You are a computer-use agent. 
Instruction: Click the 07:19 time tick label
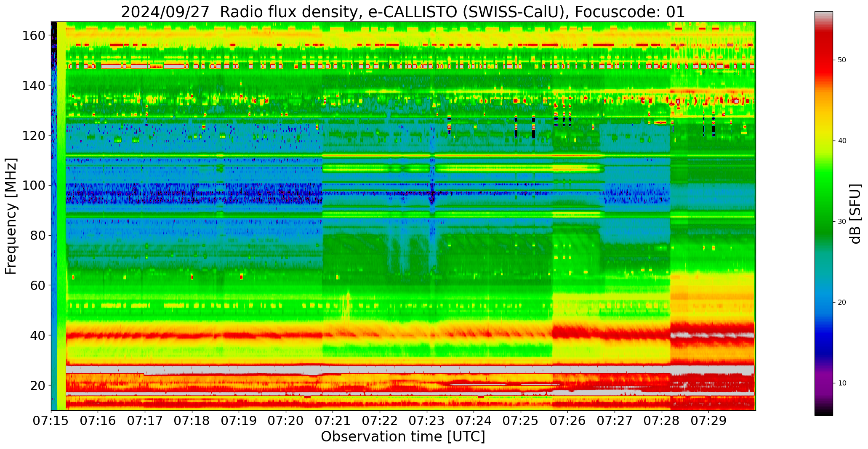239,420
